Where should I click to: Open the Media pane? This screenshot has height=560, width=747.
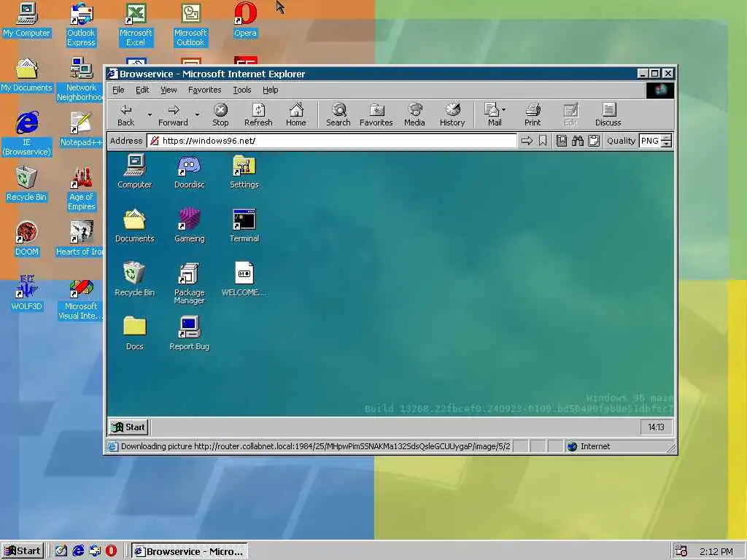(414, 114)
